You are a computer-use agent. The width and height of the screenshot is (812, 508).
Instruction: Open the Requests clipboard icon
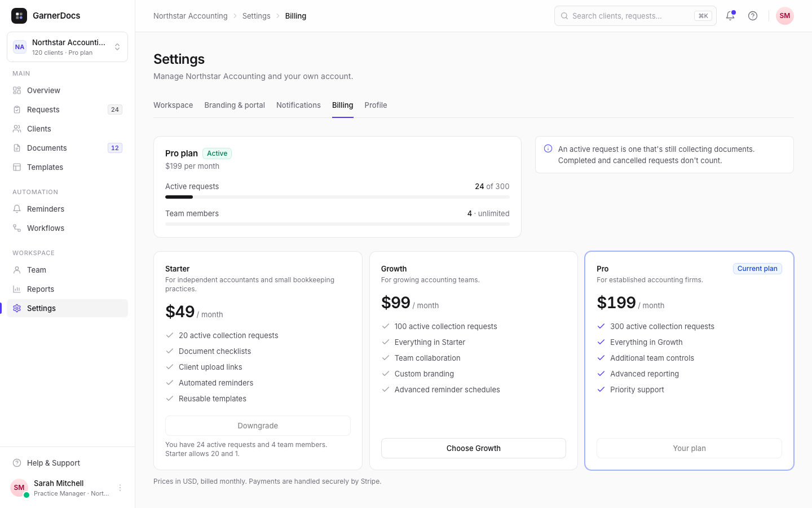tap(17, 110)
